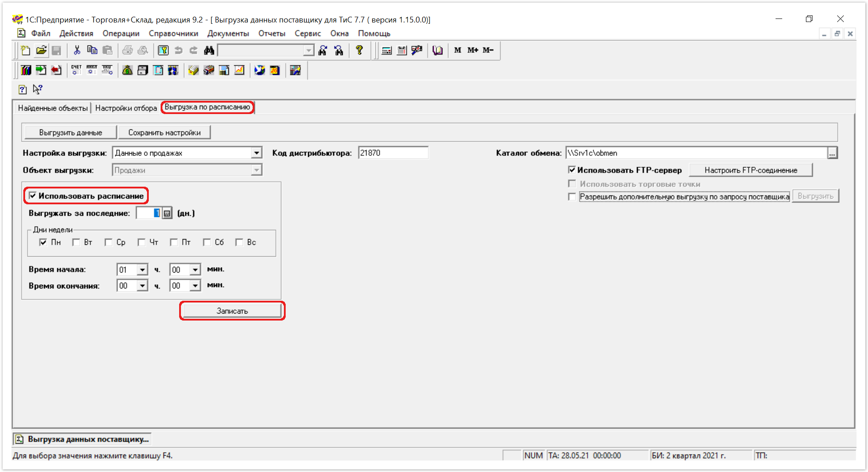Click the money bag icon

[128, 70]
